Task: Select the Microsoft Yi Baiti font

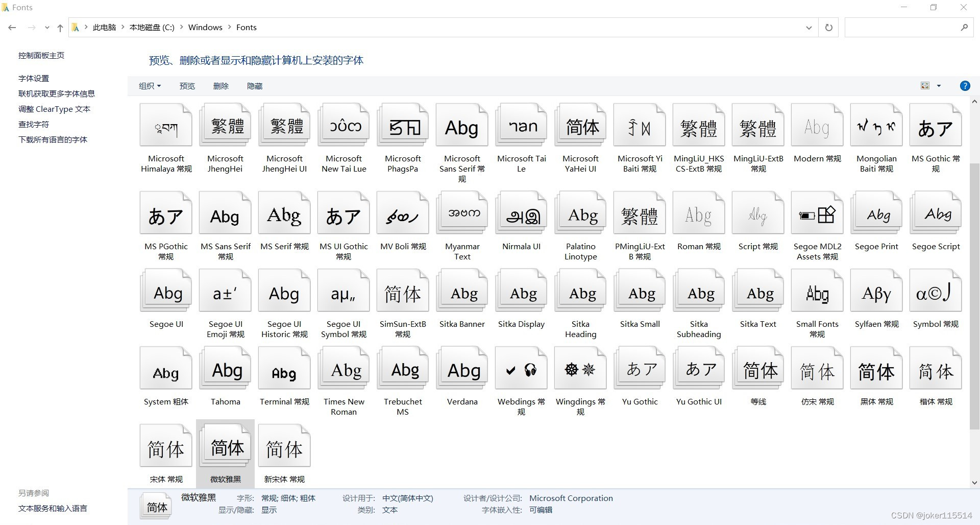Action: point(640,126)
